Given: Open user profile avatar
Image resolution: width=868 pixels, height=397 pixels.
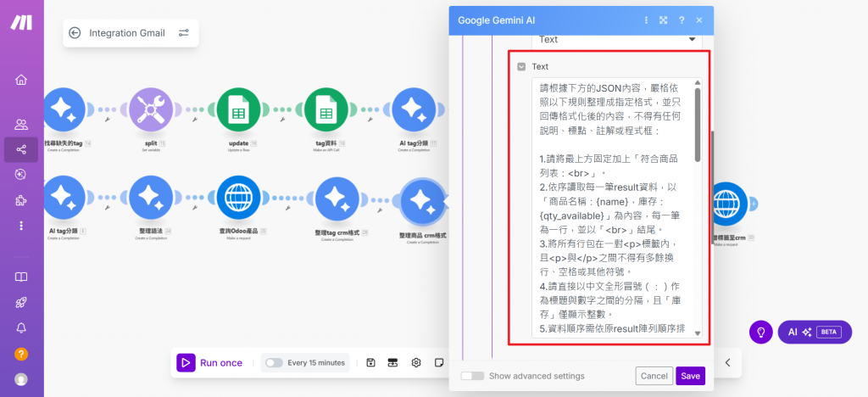Looking at the screenshot, I should 21,379.
